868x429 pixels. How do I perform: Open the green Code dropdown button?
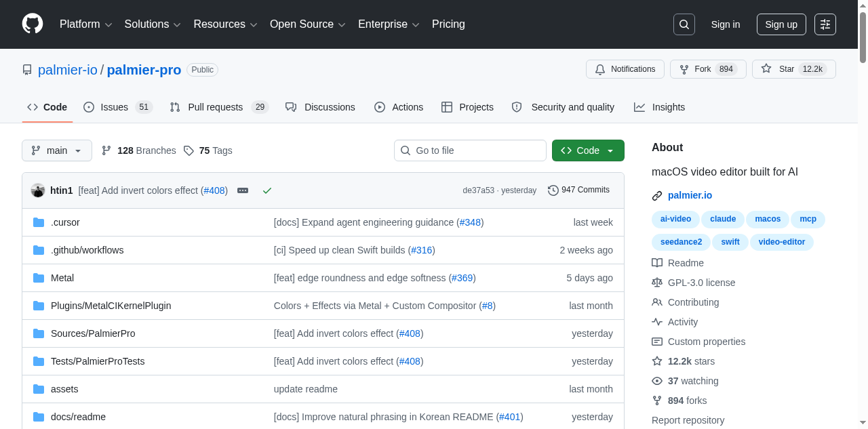point(588,150)
